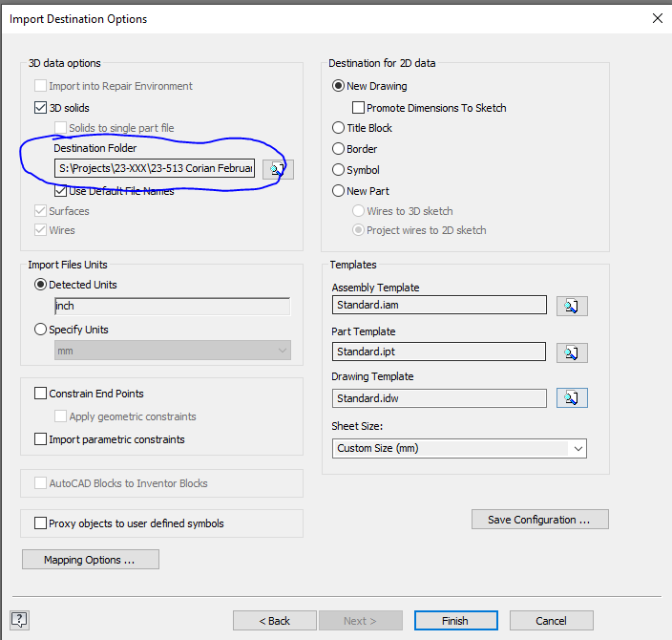The width and height of the screenshot is (672, 640).
Task: Toggle the 3D solids checkbox
Action: [x=40, y=107]
